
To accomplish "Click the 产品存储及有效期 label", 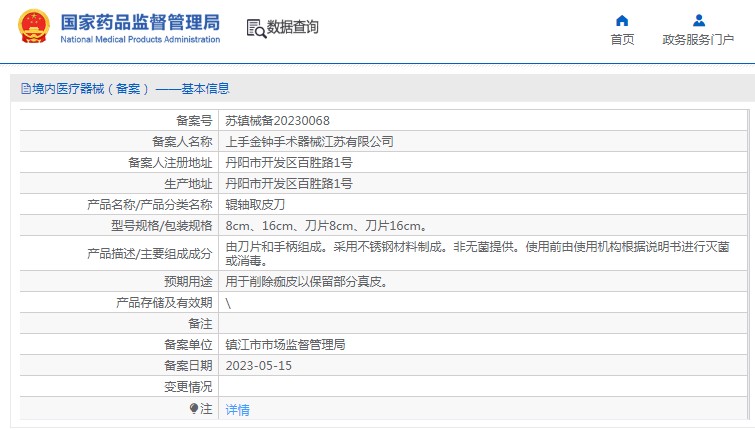I will [x=164, y=303].
